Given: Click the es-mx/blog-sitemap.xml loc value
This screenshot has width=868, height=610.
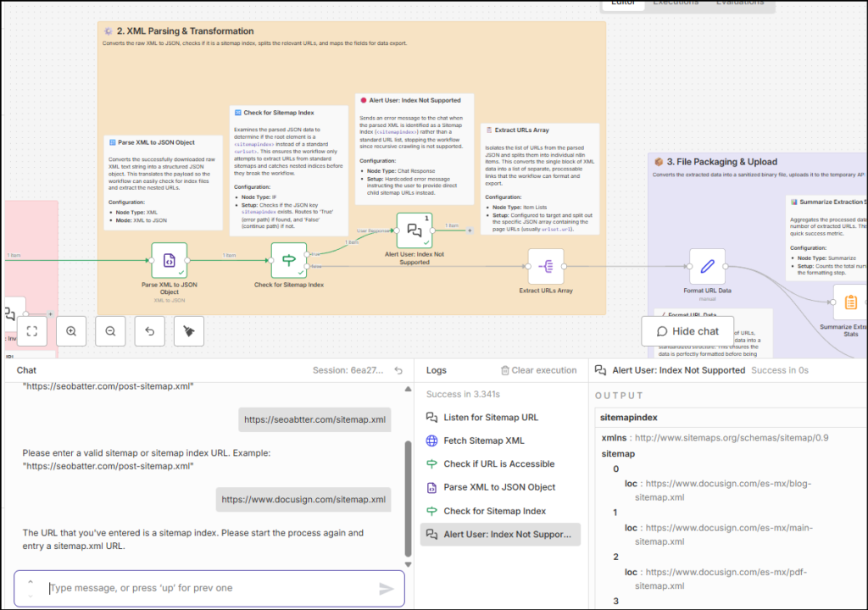Looking at the screenshot, I should coord(723,490).
